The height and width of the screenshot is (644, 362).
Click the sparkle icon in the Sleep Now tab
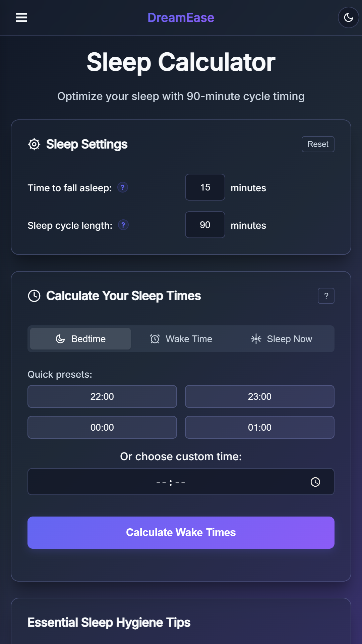[x=256, y=339]
